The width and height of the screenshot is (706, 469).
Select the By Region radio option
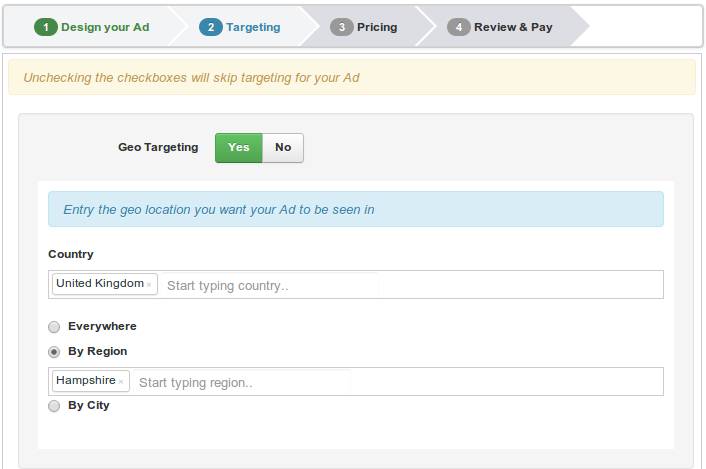[x=54, y=352]
